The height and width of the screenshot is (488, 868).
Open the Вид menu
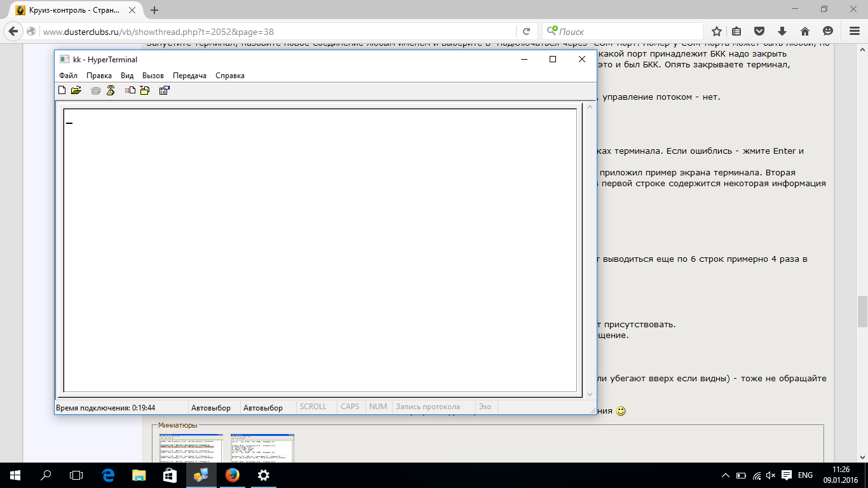pyautogui.click(x=127, y=75)
